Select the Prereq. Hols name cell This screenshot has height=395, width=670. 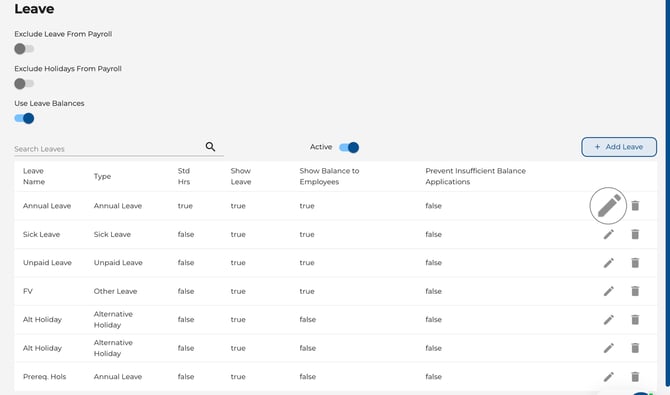point(44,377)
